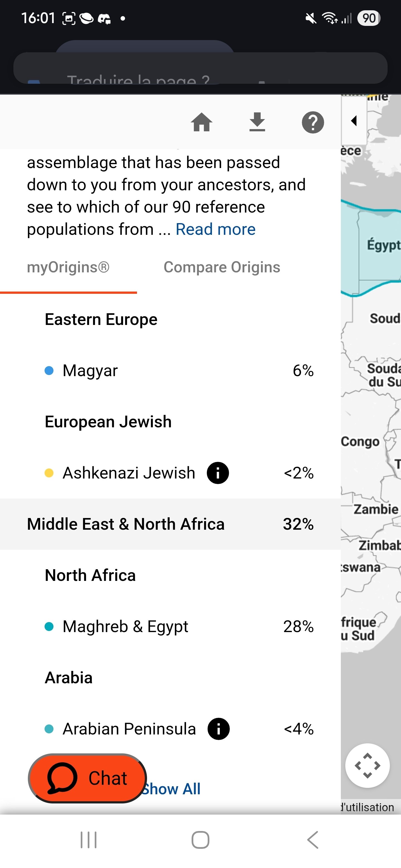
Task: Open info icon beside Ashkenazi Jewish
Action: pyautogui.click(x=218, y=473)
